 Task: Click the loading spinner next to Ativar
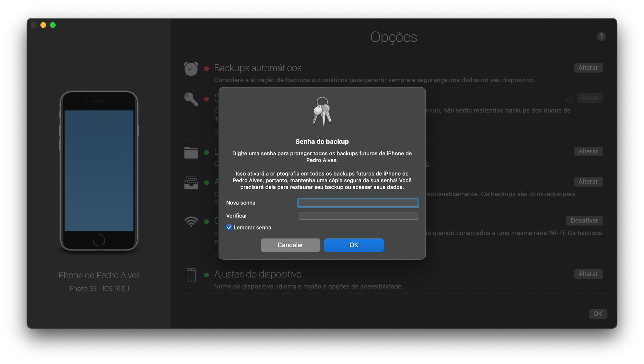pyautogui.click(x=569, y=98)
